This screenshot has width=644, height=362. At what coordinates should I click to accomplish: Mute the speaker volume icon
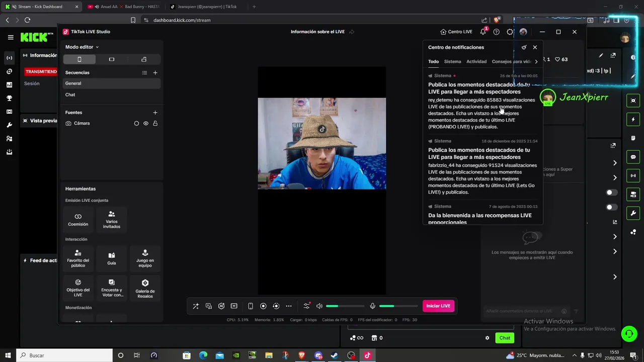click(x=319, y=306)
